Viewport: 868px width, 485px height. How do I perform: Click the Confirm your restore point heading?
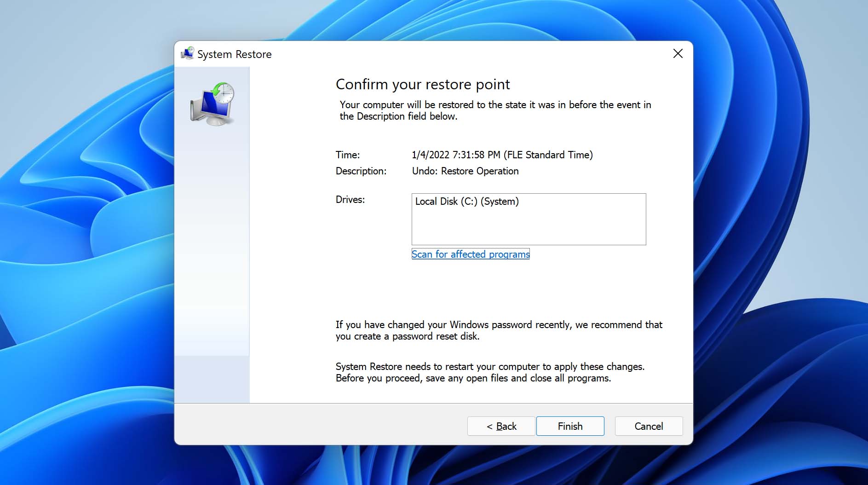(423, 85)
